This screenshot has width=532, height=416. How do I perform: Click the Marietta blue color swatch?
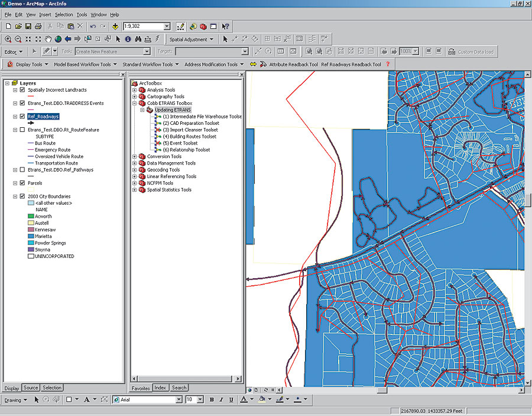coord(31,236)
